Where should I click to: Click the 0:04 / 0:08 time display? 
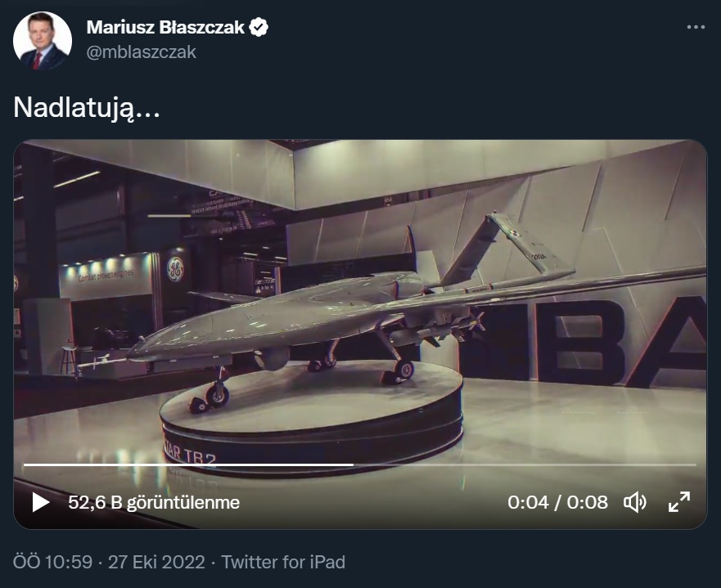pyautogui.click(x=557, y=503)
